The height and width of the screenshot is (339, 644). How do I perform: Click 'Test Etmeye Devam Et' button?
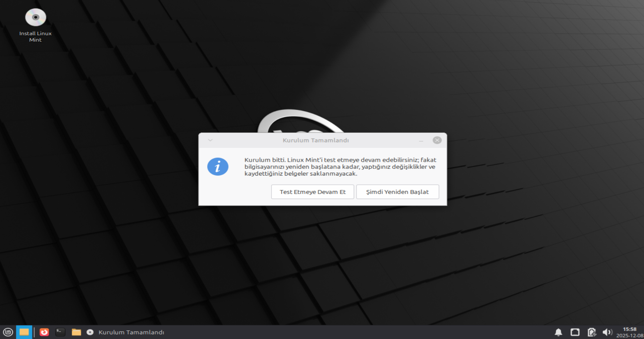point(312,192)
